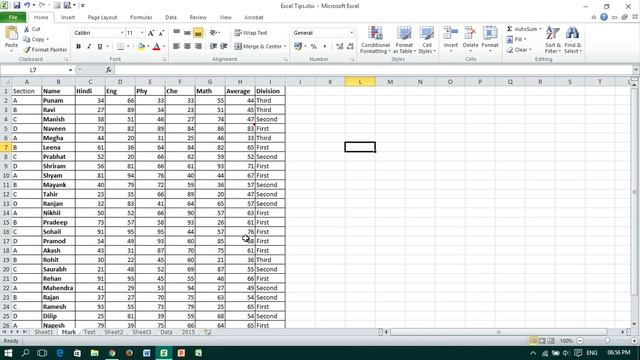This screenshot has height=360, width=640.
Task: Switch to the Formulas tab
Action: pos(141,18)
